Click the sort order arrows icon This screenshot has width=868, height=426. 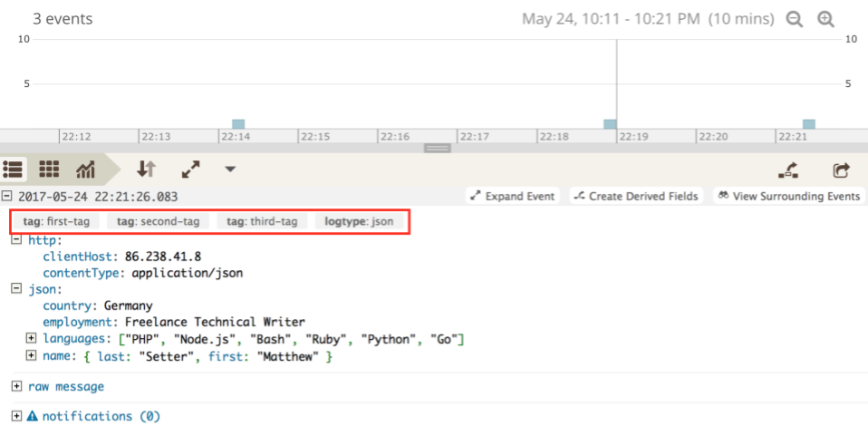[146, 169]
